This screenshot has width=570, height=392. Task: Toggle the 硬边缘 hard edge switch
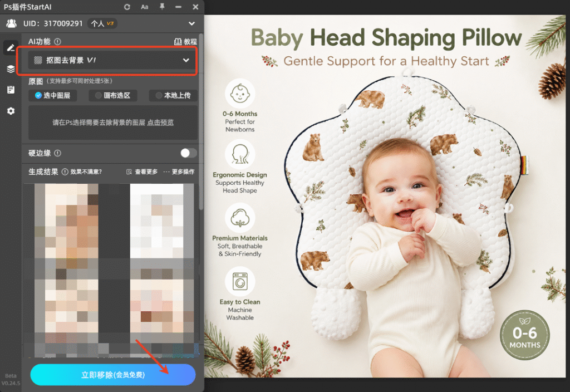pos(188,153)
